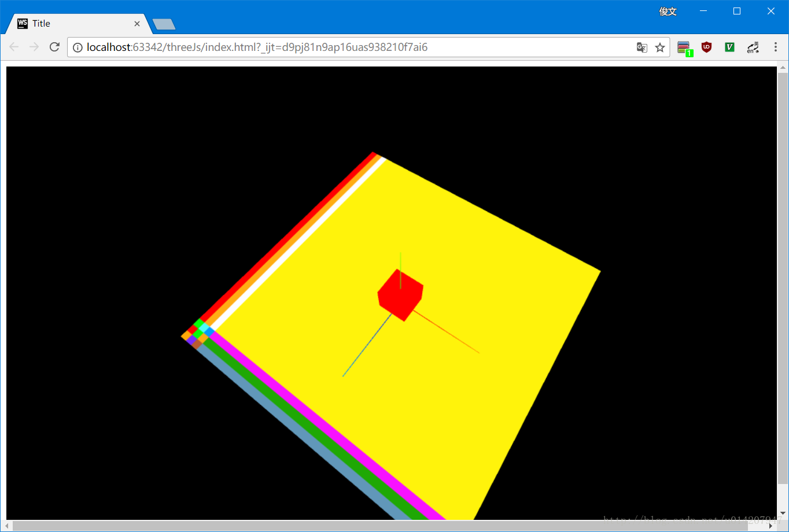Bookmark this page with the star icon
This screenshot has width=789, height=532.
660,47
